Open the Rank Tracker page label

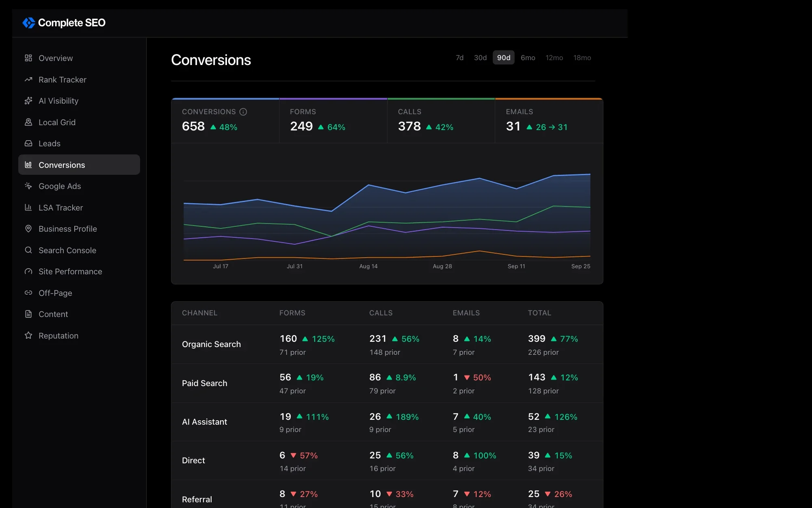coord(63,80)
